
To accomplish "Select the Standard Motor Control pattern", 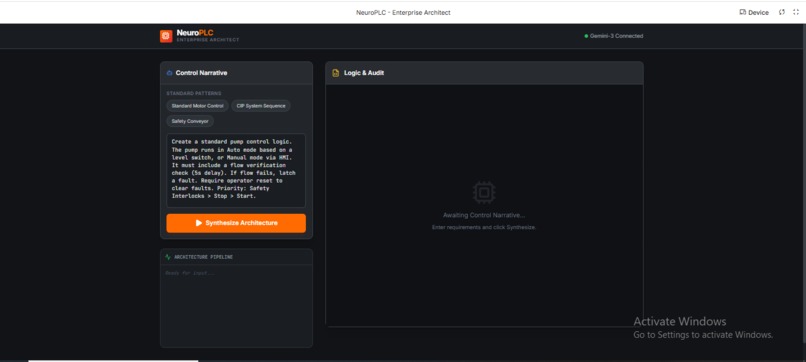I will pyautogui.click(x=197, y=106).
